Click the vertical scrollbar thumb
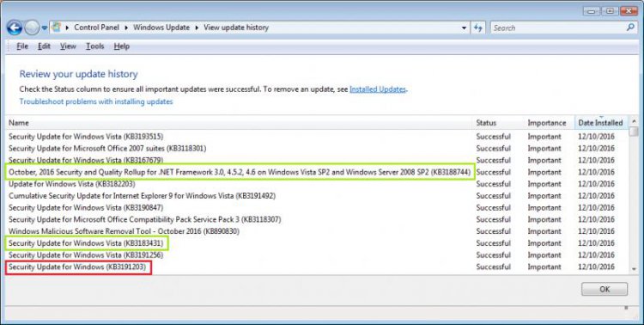 tap(635, 132)
